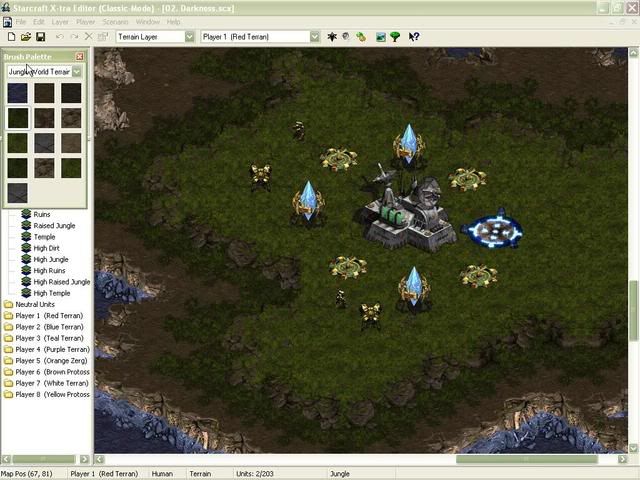
Task: Click folder icon for Player 3 (Teal Terran)
Action: coord(8,338)
